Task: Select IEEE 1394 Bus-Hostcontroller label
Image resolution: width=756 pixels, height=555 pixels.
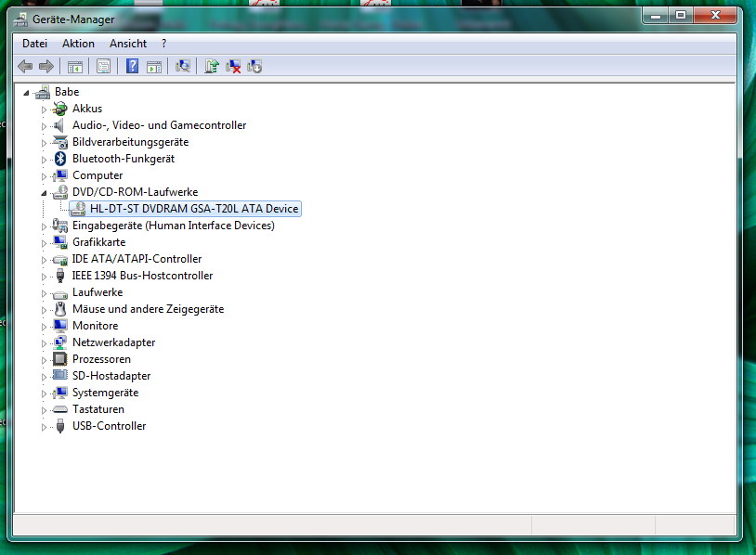Action: coord(142,276)
